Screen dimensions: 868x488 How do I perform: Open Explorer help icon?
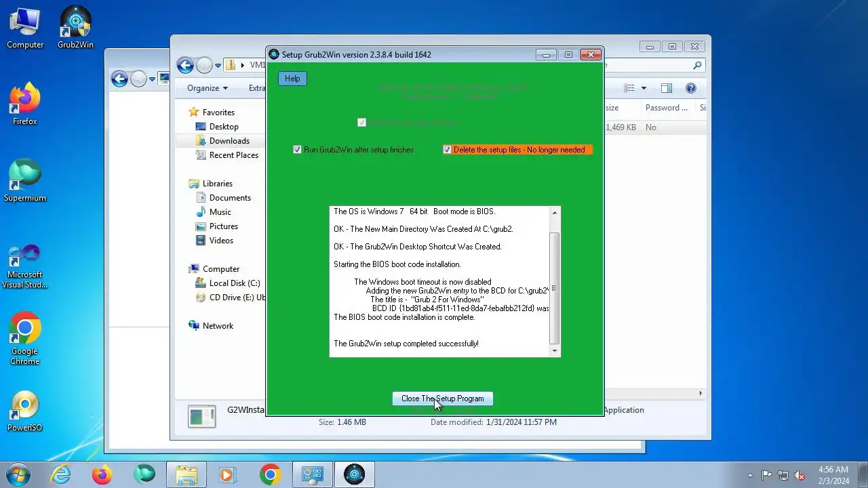pyautogui.click(x=691, y=88)
